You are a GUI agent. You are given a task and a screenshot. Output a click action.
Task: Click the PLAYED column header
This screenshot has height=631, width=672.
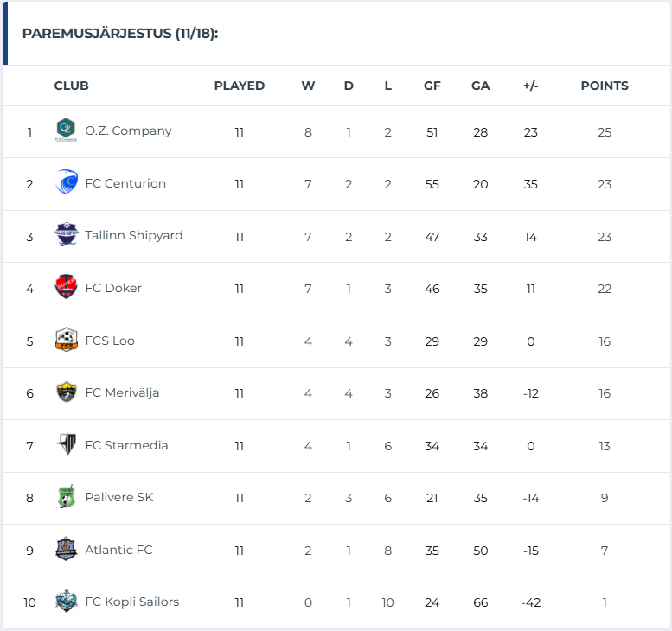point(240,86)
